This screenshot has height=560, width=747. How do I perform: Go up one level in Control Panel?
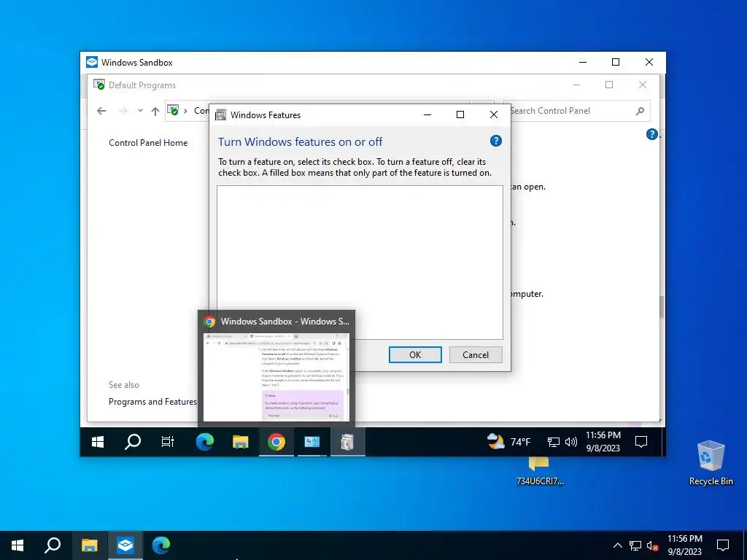(155, 111)
